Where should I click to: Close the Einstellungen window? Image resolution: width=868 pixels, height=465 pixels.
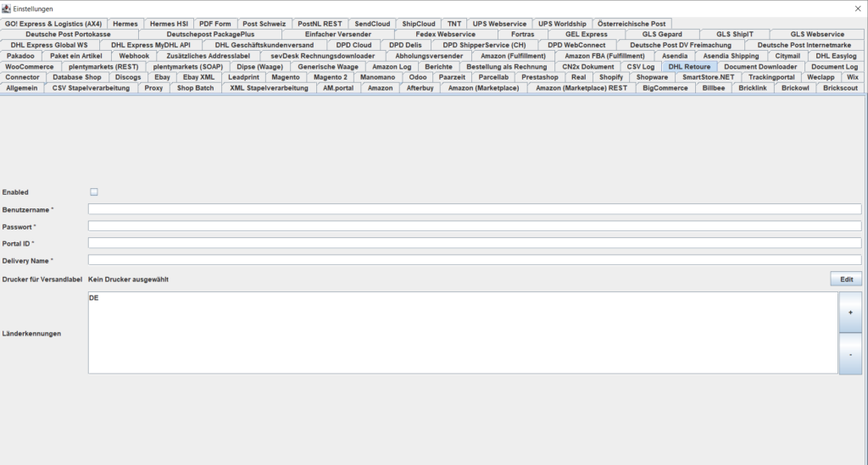click(x=858, y=8)
